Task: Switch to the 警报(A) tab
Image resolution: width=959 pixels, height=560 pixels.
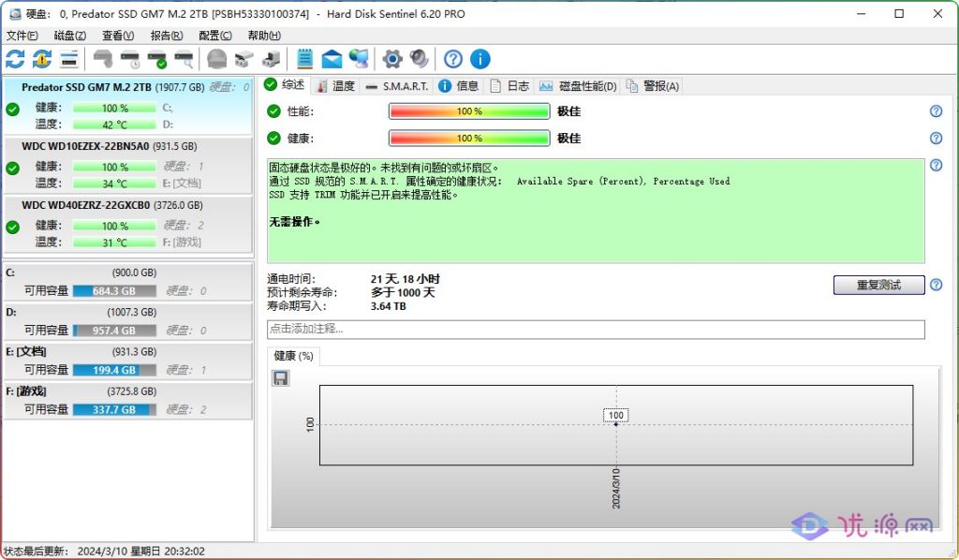Action: tap(653, 86)
